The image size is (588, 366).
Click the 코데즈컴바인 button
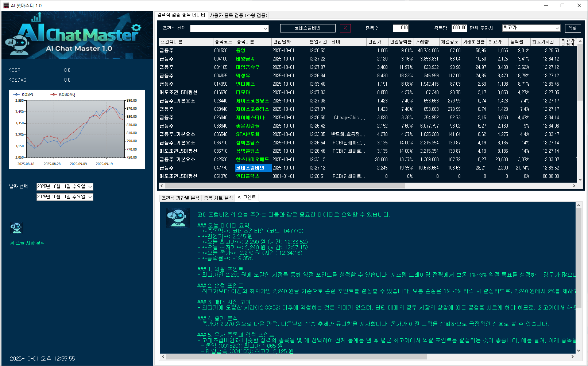point(307,28)
